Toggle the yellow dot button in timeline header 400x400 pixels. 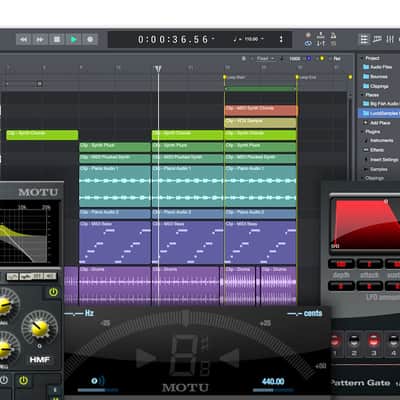point(322,59)
